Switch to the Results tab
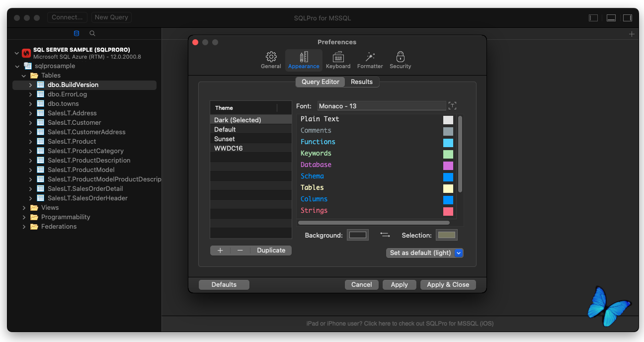644x342 pixels. tap(362, 82)
